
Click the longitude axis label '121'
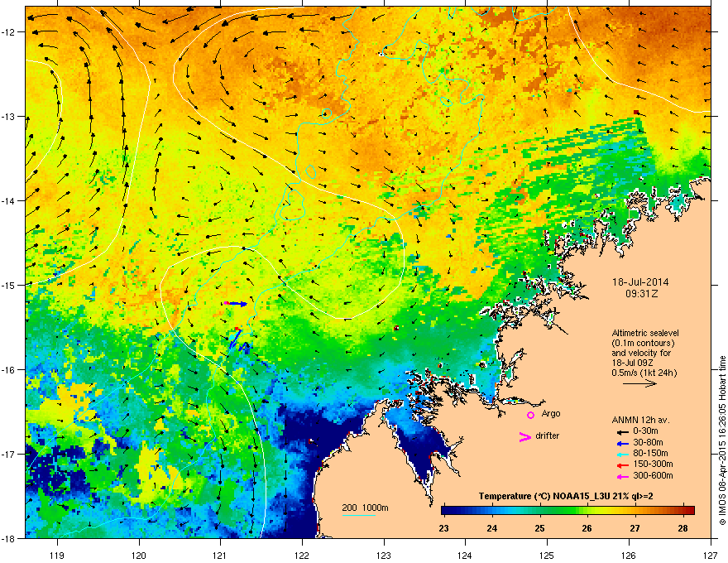click(220, 556)
